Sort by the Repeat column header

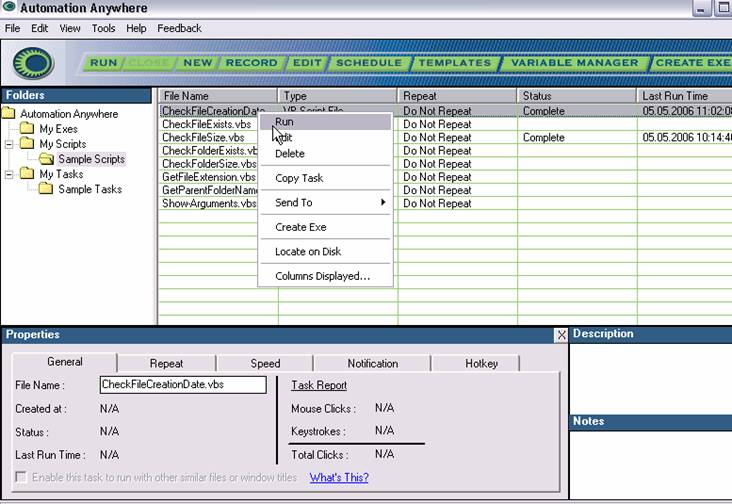[457, 96]
